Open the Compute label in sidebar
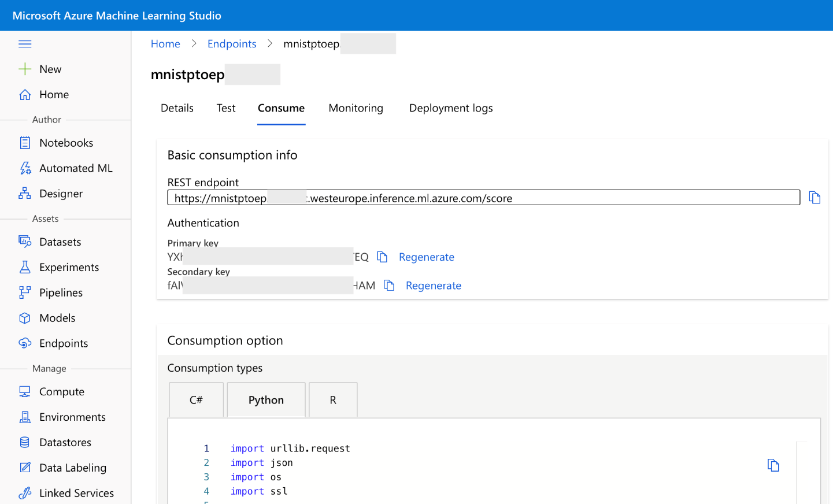 62,392
